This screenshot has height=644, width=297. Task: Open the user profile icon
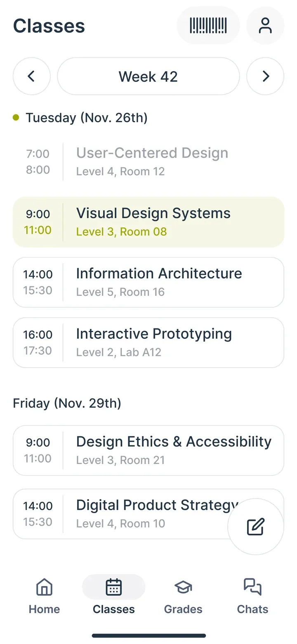coord(265,26)
